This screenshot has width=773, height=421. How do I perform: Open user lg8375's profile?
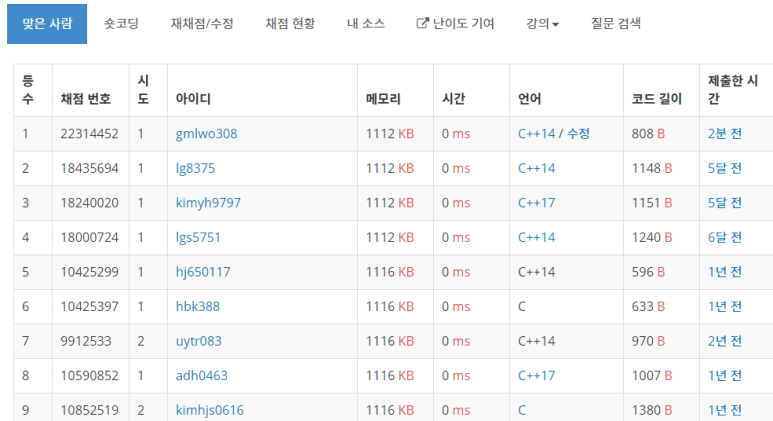(x=195, y=168)
